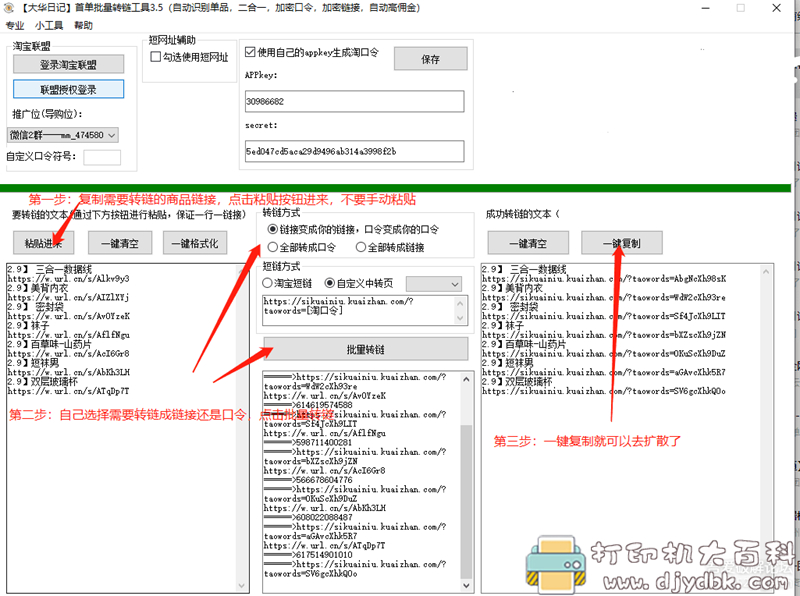Select 全部转成口令 radio option
Viewport: 800px width, 596px height.
[272, 247]
